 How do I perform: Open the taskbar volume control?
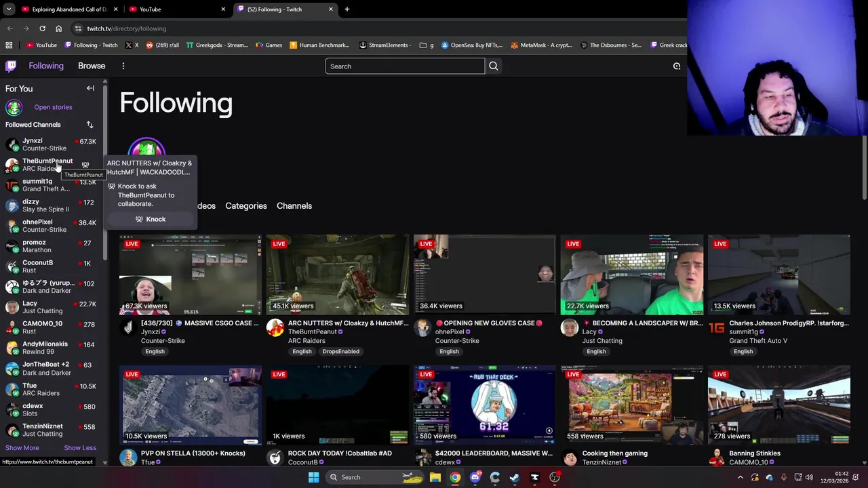click(x=809, y=477)
